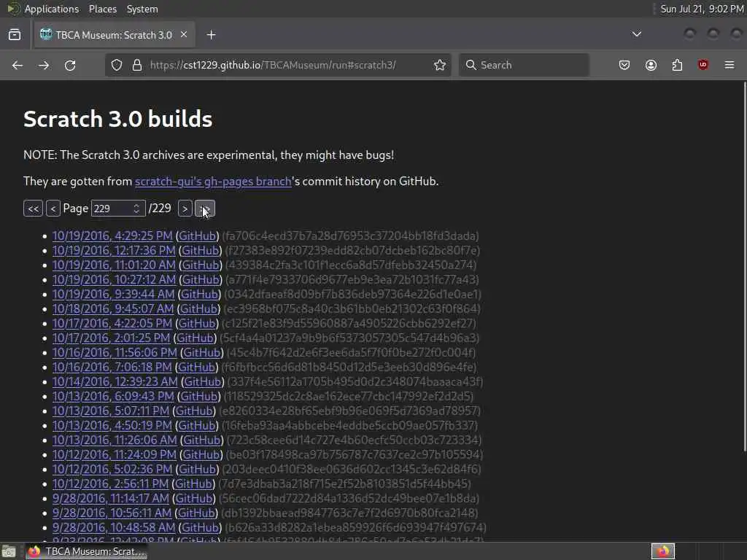Open the 10/19/2016, 12:17:36 PM build
The image size is (747, 560).
114,251
